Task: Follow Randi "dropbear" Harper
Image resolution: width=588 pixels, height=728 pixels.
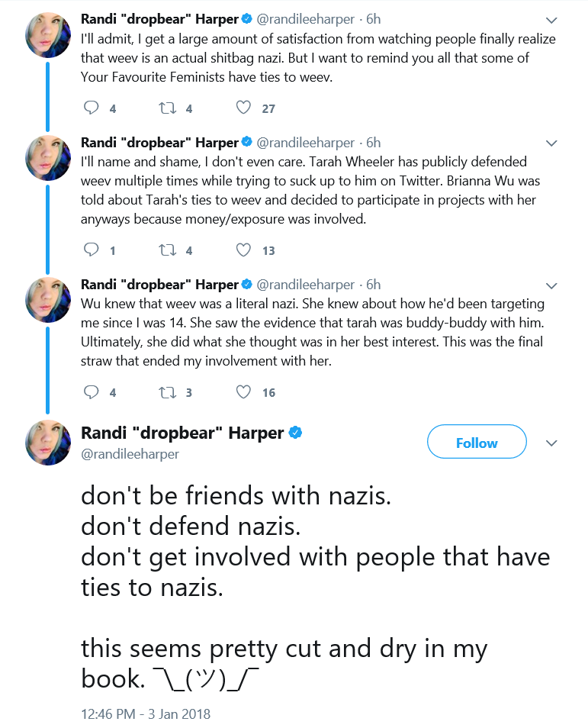Action: point(477,442)
